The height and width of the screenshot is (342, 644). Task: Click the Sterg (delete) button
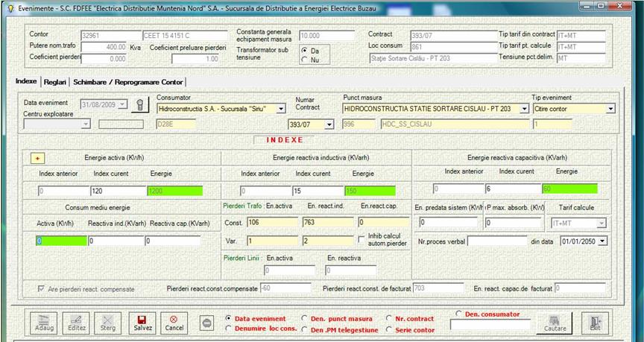point(110,323)
